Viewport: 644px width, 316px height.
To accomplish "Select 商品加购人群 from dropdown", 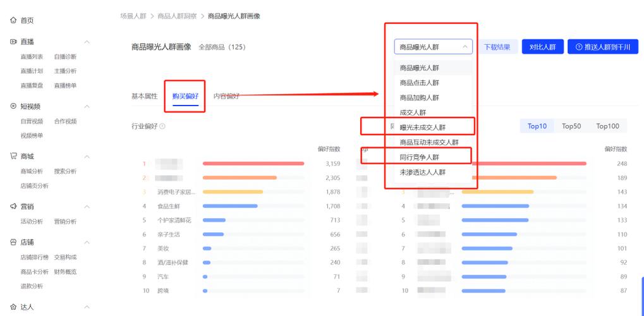I will [434, 98].
